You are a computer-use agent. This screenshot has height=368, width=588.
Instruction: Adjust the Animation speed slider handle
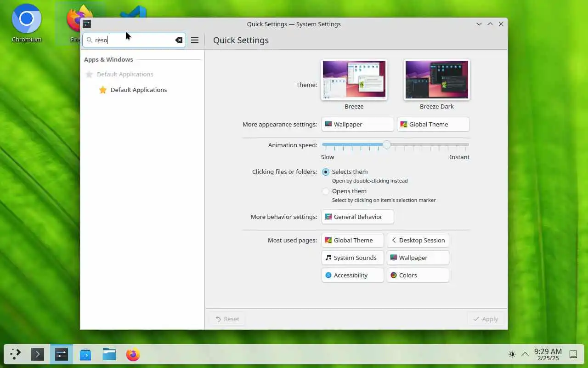387,145
